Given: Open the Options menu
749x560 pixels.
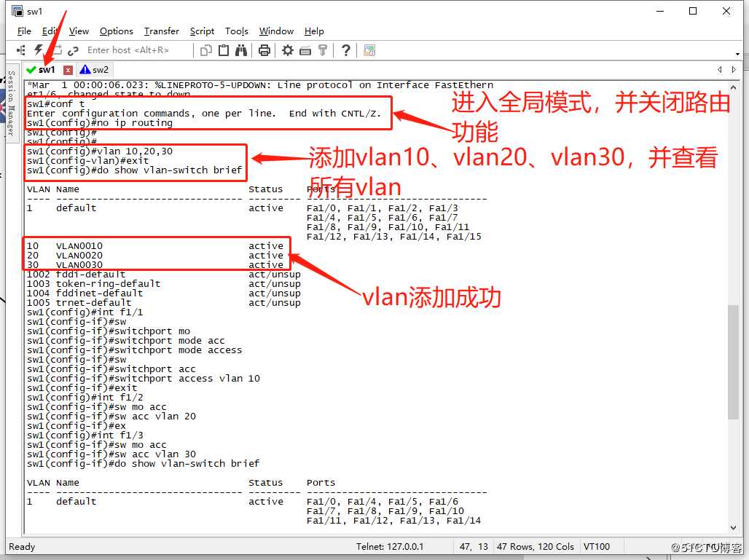Looking at the screenshot, I should point(116,31).
